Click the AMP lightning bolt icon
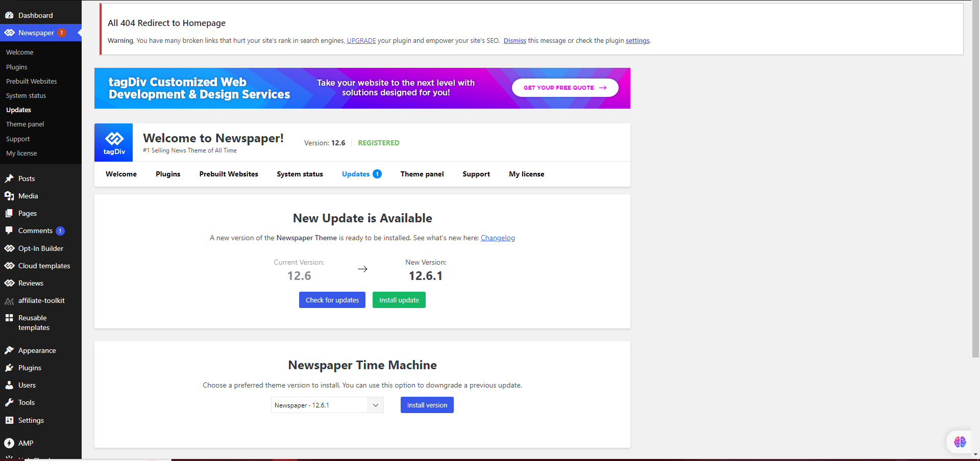The image size is (980, 461). [9, 443]
